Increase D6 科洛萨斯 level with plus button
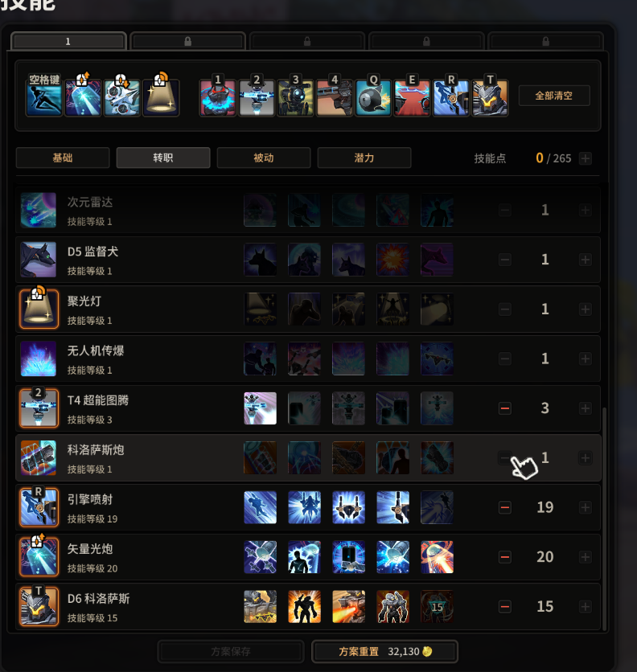This screenshot has width=637, height=672. coord(585,606)
